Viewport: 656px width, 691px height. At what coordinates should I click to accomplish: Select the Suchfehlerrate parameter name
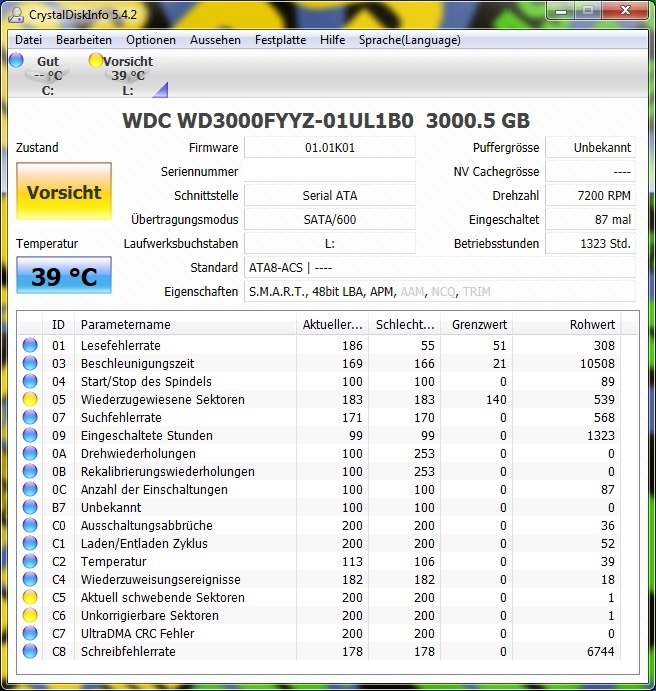(121, 418)
